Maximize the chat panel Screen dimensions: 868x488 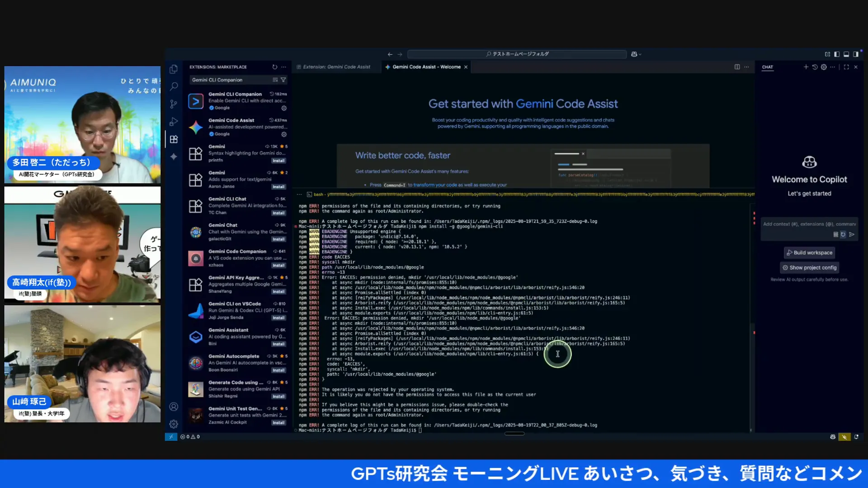click(x=846, y=67)
